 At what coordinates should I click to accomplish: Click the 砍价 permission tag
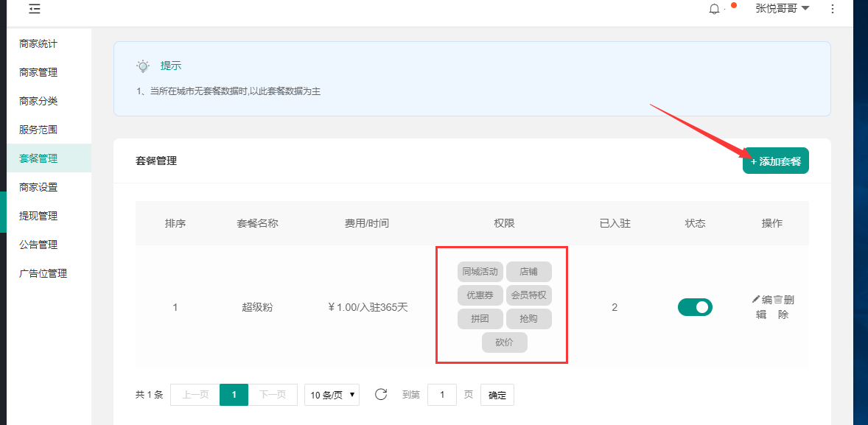click(504, 343)
